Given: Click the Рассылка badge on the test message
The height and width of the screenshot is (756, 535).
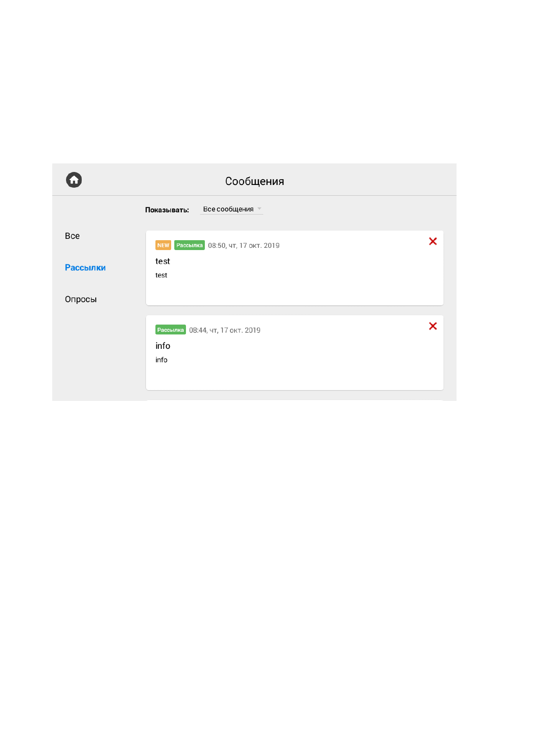Looking at the screenshot, I should [190, 245].
